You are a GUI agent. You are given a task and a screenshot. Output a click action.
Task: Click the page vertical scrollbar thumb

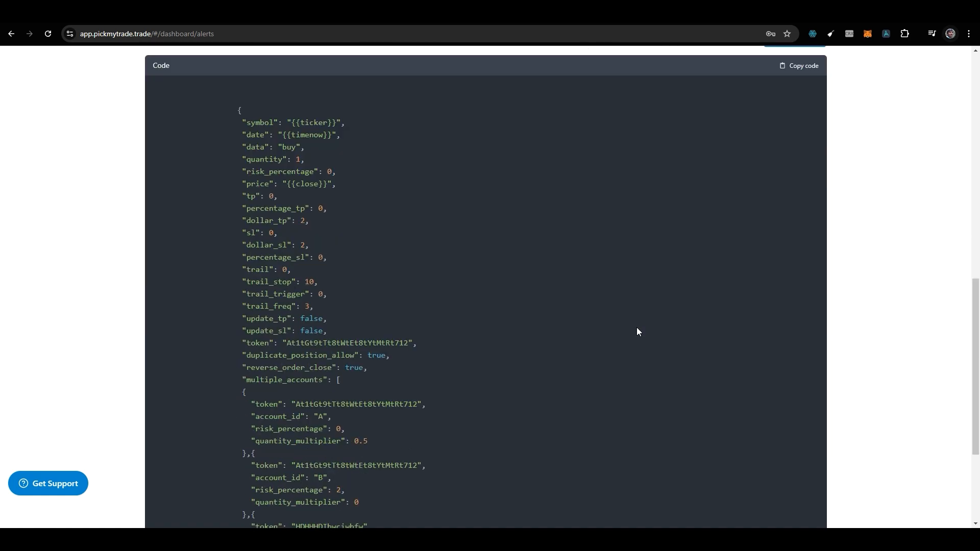975,366
